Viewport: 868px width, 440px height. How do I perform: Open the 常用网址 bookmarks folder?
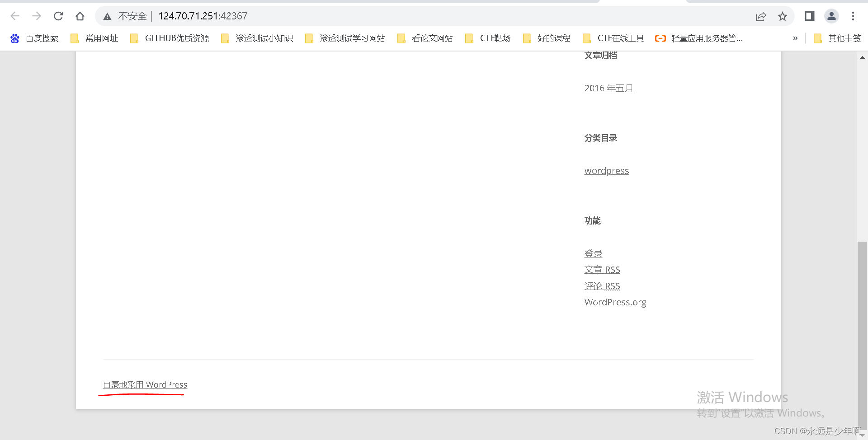pyautogui.click(x=94, y=38)
